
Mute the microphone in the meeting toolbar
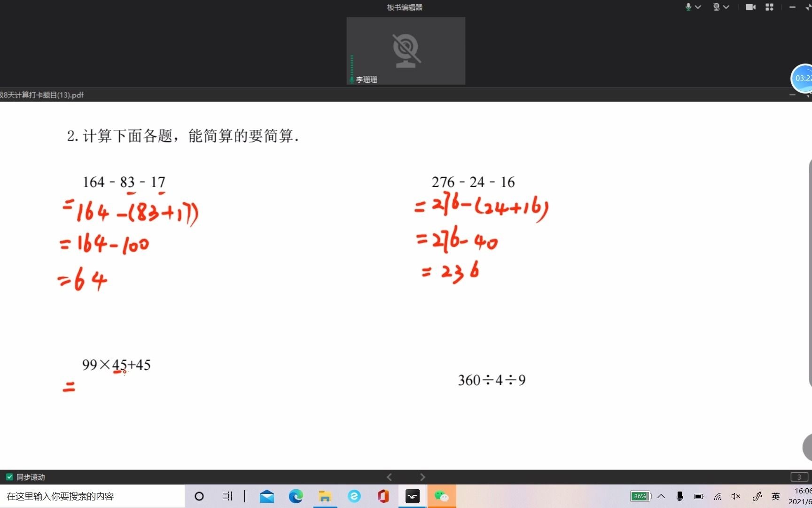(688, 7)
